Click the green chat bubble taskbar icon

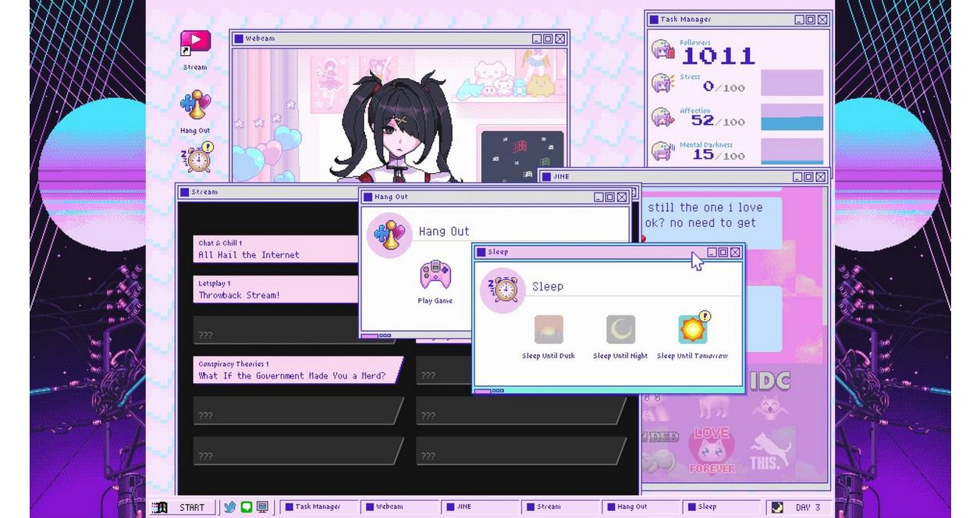(x=247, y=507)
